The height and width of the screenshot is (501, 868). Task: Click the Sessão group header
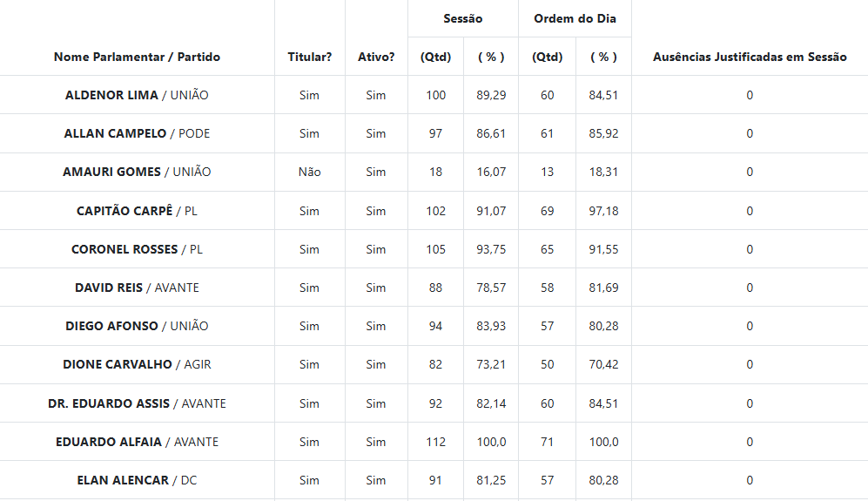463,18
